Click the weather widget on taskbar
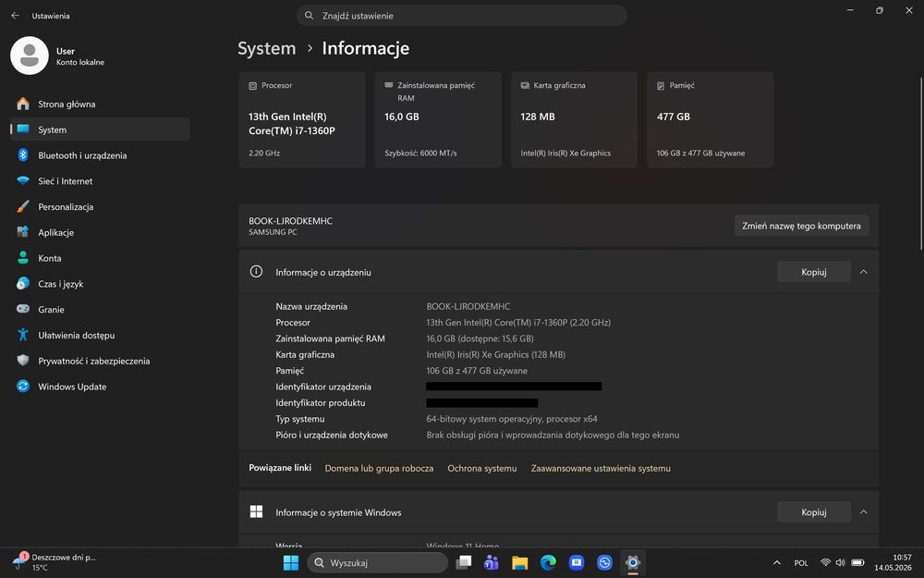Screen dimensions: 924x578 [55, 562]
